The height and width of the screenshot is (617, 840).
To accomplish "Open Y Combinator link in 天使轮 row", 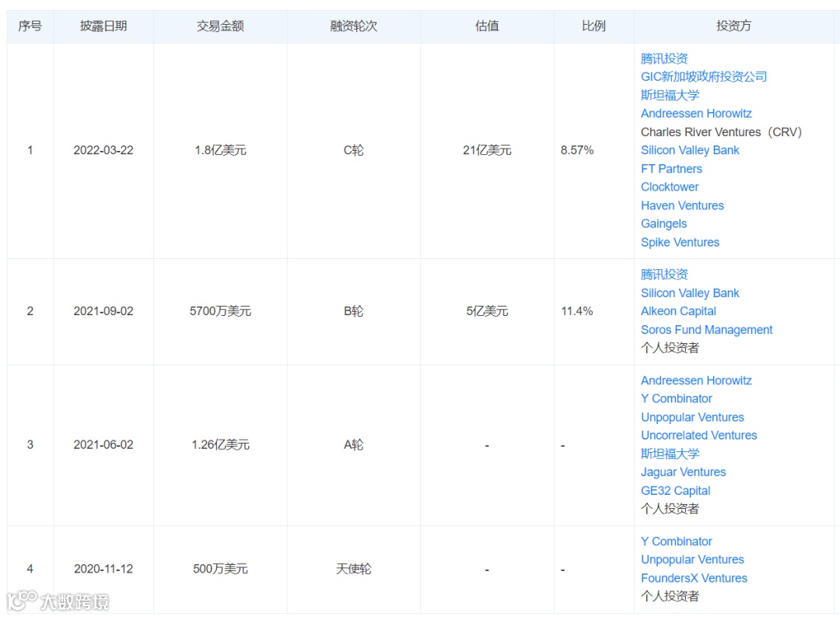I will point(676,542).
